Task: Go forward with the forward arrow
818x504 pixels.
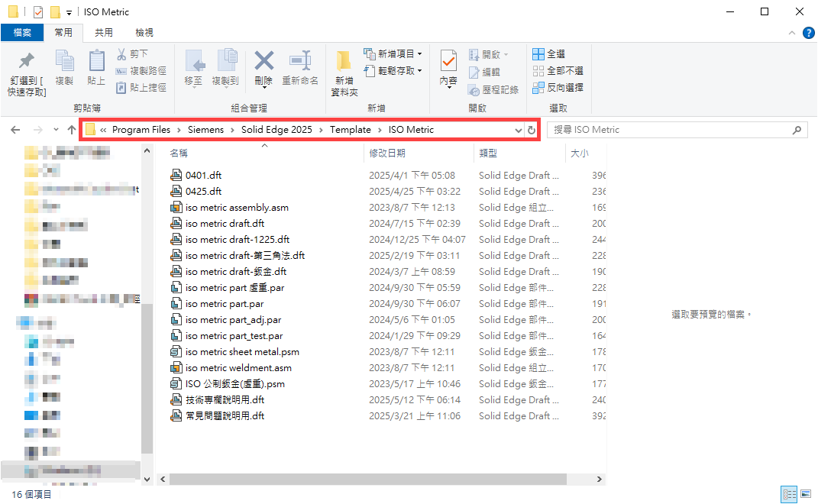Action: (37, 130)
